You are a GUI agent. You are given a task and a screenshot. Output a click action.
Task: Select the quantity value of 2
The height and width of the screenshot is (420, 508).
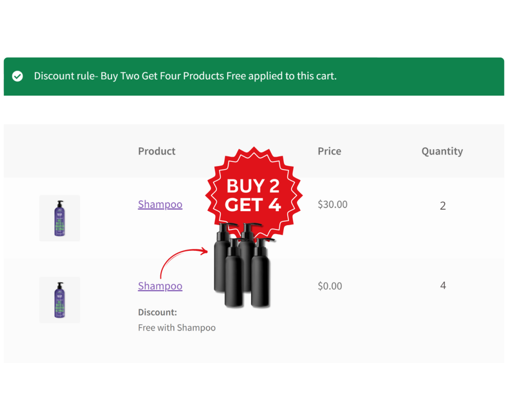(443, 205)
